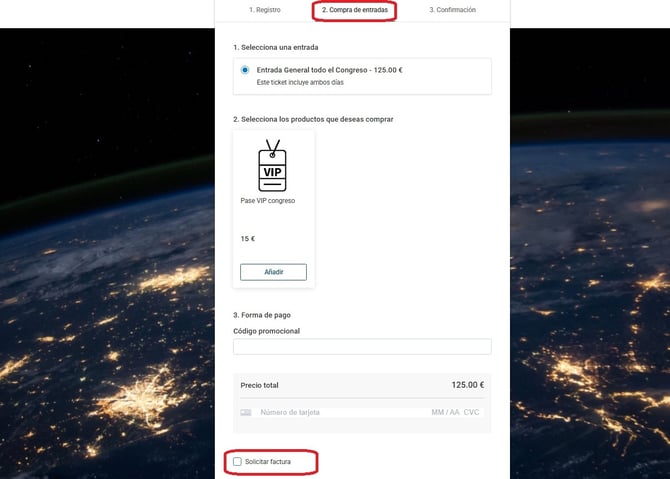Click the VIP badge product icon
Viewport: 670px width, 479px height.
(272, 166)
